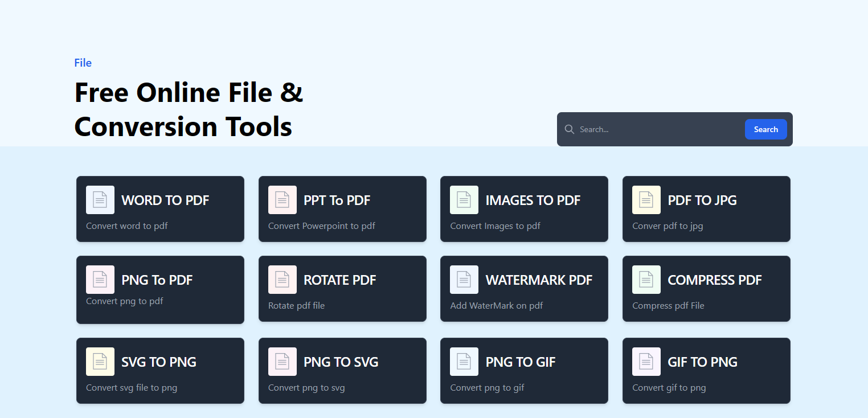This screenshot has width=868, height=418.
Task: Select the PNG TO GIF heading
Action: pos(521,362)
